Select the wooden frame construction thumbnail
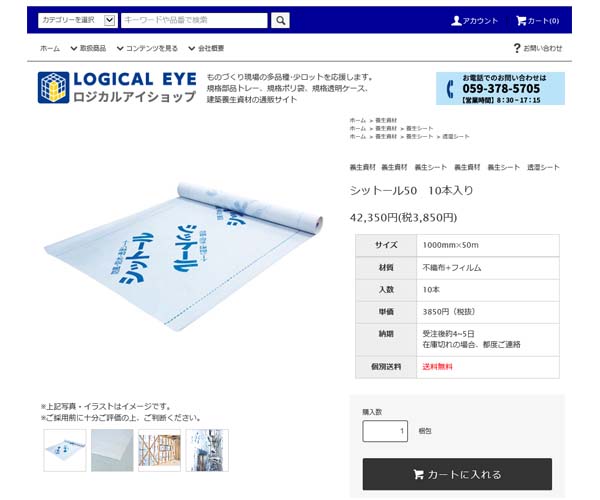 click(159, 450)
